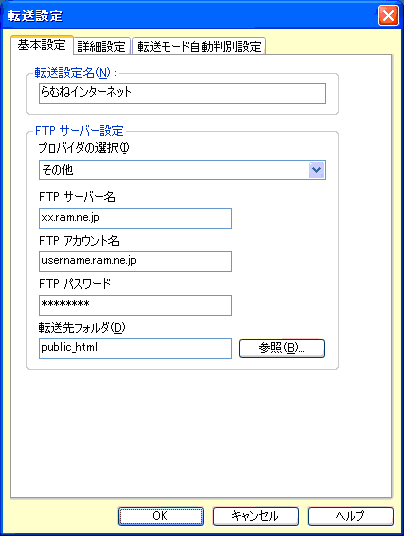Switch to the 基本設定 tab
This screenshot has width=404, height=536.
42,45
